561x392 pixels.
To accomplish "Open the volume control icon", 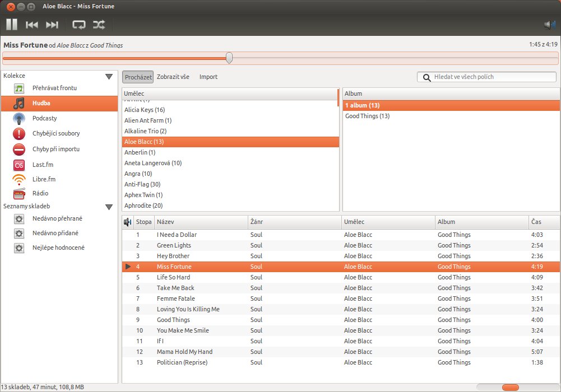I will 549,25.
